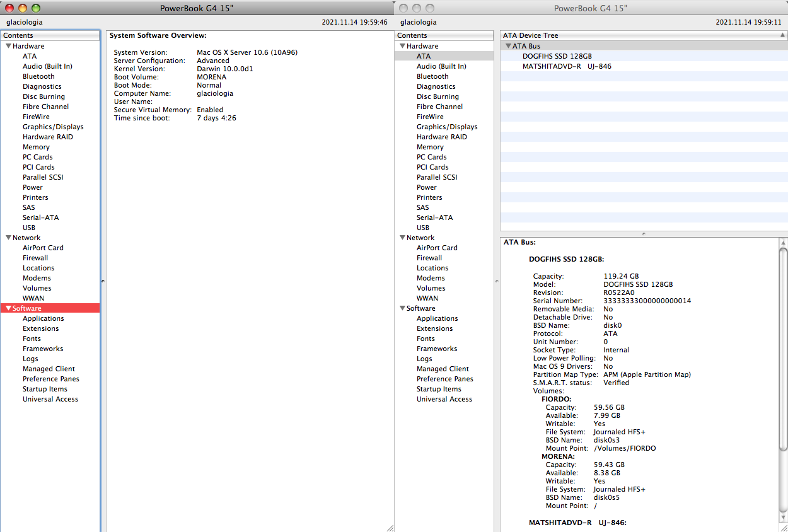
Task: Select Fonts in right window sidebar
Action: (x=426, y=338)
